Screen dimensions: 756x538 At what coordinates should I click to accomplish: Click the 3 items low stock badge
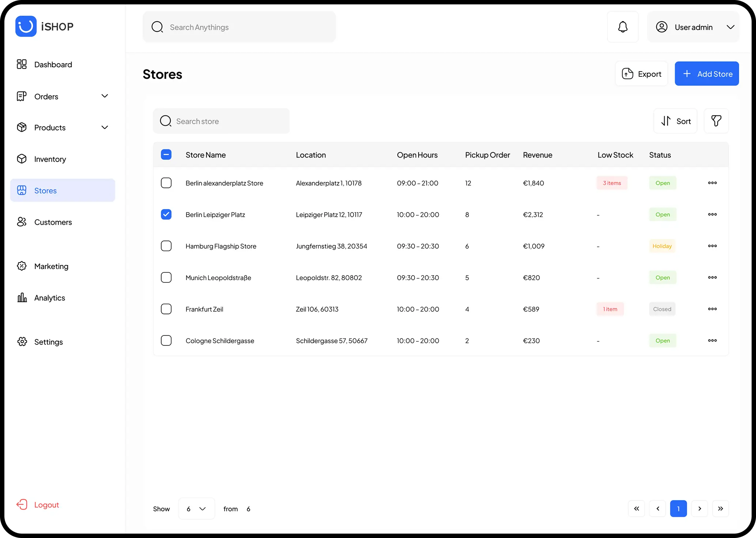(x=612, y=183)
